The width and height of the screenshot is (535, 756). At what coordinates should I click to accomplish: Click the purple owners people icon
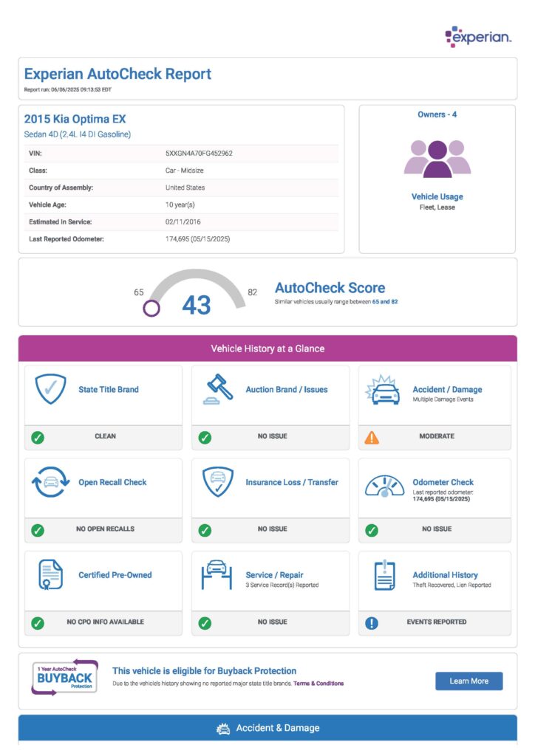click(437, 158)
